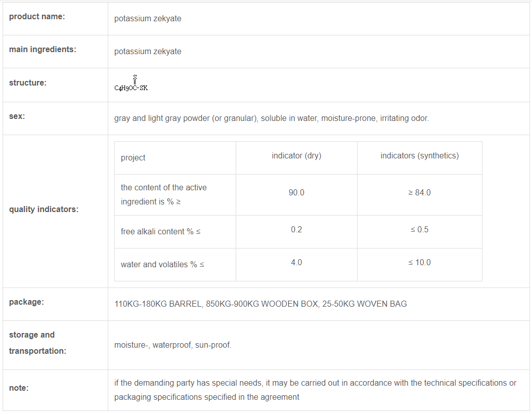
Task: Click the gray powder description text
Action: [x=271, y=118]
